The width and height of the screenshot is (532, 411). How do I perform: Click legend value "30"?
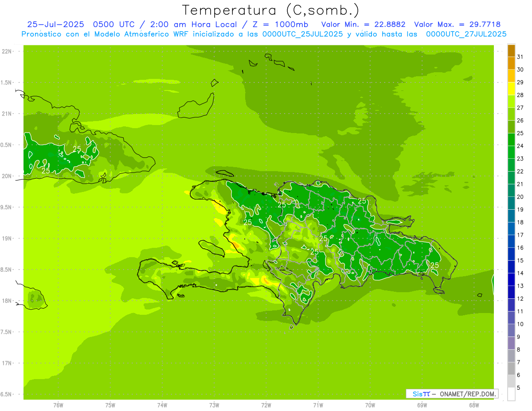tap(520, 69)
